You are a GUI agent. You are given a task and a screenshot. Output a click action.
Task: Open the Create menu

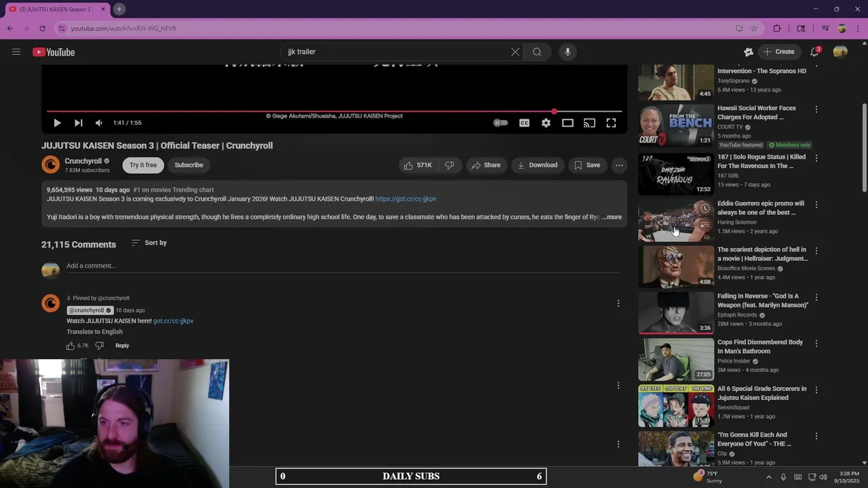[x=778, y=52]
